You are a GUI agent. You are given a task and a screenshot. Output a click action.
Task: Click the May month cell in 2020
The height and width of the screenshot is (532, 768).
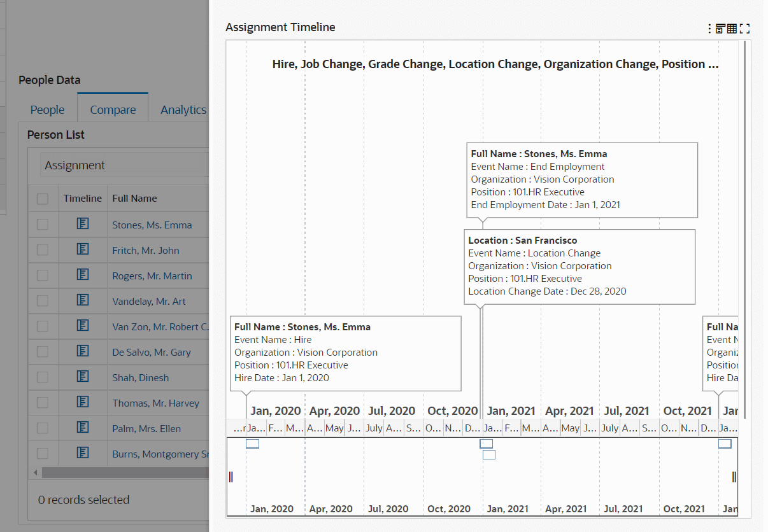tap(334, 428)
